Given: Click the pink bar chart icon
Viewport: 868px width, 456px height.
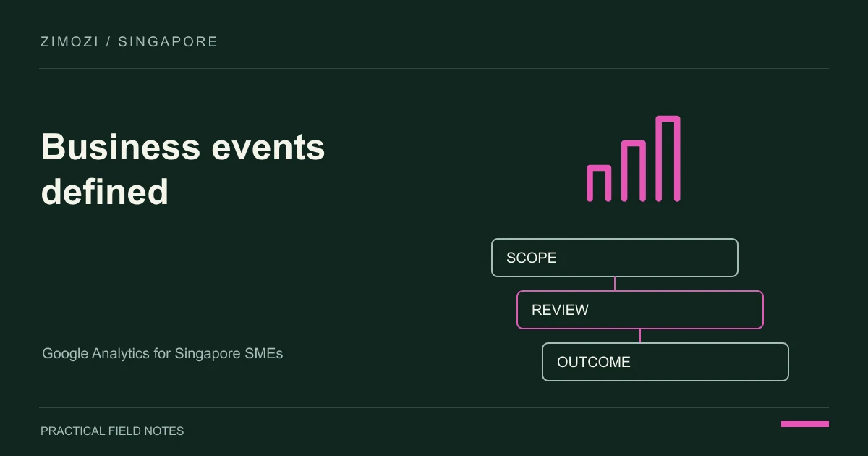Looking at the screenshot, I should pos(633,159).
